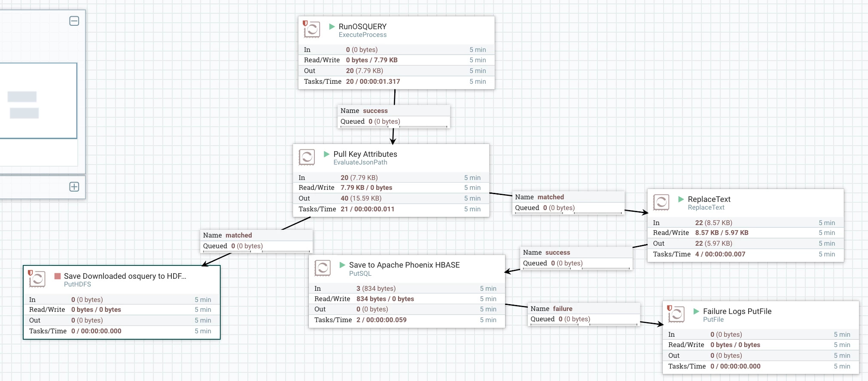The image size is (868, 381).
Task: Select the failure connection leading to PutFile
Action: click(584, 314)
